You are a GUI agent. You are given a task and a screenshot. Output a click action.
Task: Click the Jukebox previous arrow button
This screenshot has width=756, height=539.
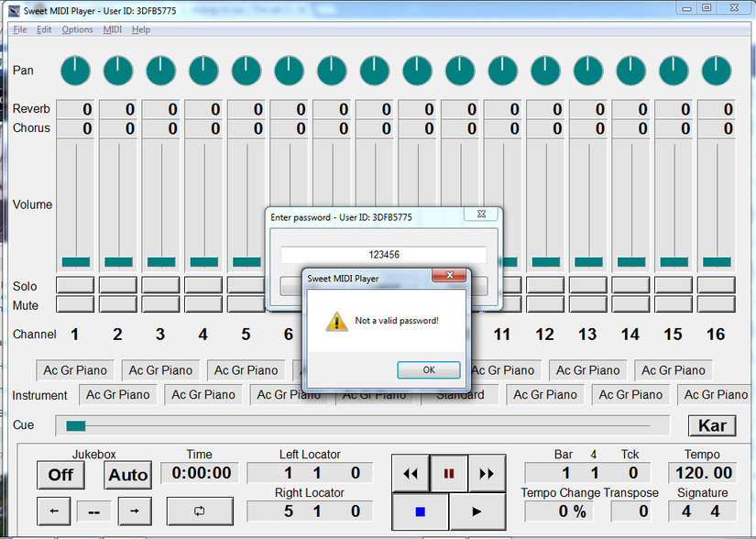pos(54,511)
